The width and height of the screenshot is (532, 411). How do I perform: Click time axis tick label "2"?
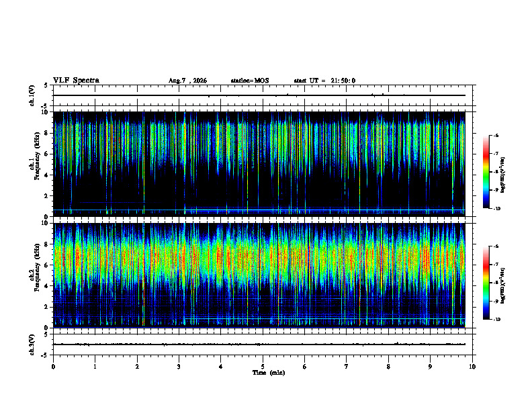click(x=137, y=367)
